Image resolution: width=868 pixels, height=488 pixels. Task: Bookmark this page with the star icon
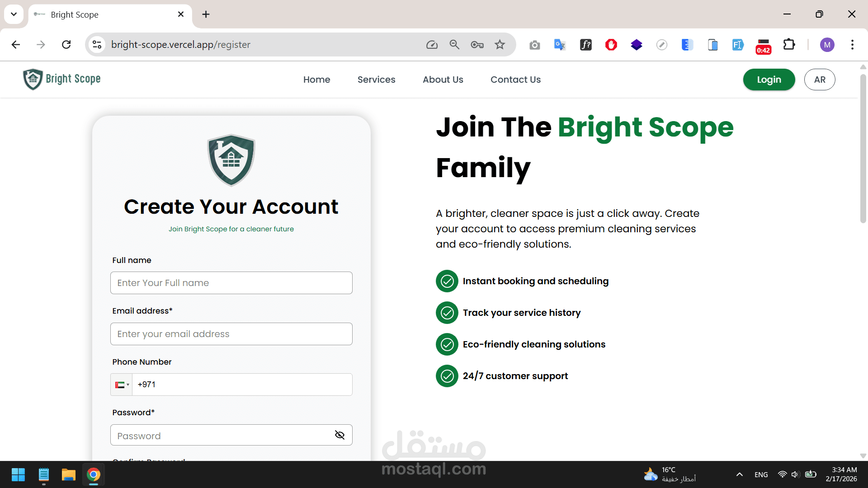pyautogui.click(x=500, y=45)
